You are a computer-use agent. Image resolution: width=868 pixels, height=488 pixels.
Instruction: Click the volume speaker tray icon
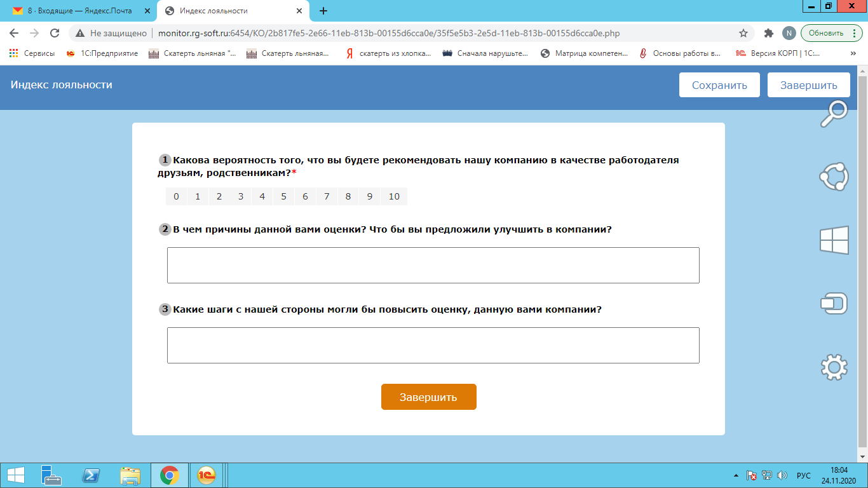[783, 475]
